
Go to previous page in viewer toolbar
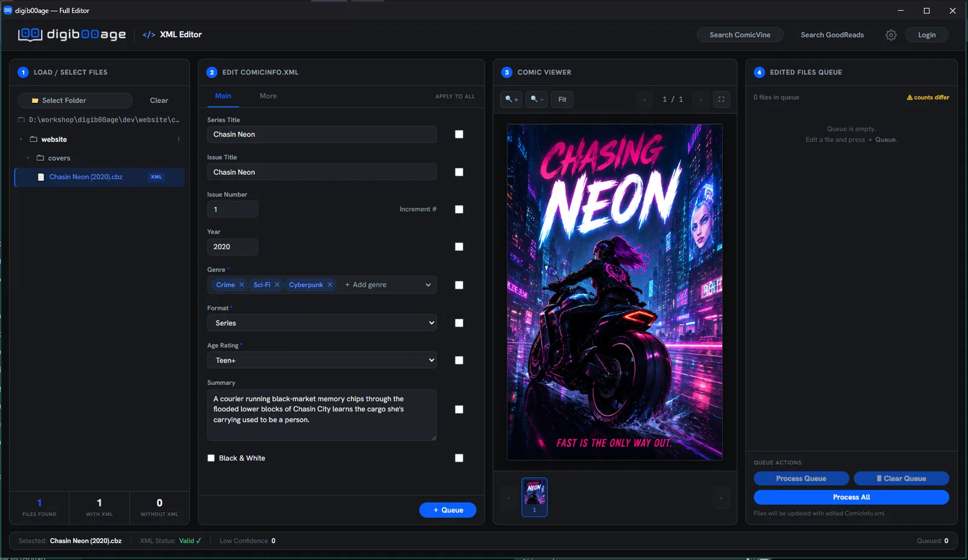coord(644,99)
